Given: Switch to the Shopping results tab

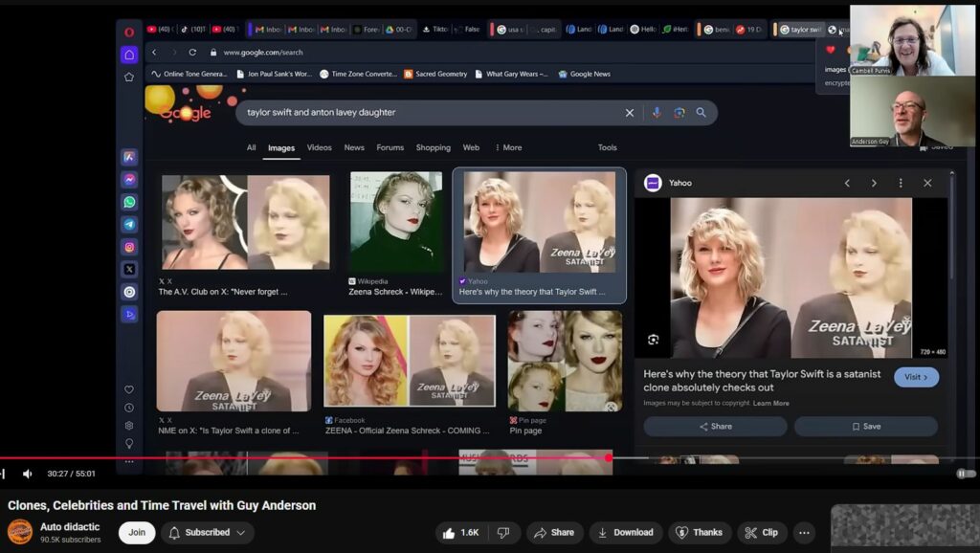Looking at the screenshot, I should coord(434,147).
